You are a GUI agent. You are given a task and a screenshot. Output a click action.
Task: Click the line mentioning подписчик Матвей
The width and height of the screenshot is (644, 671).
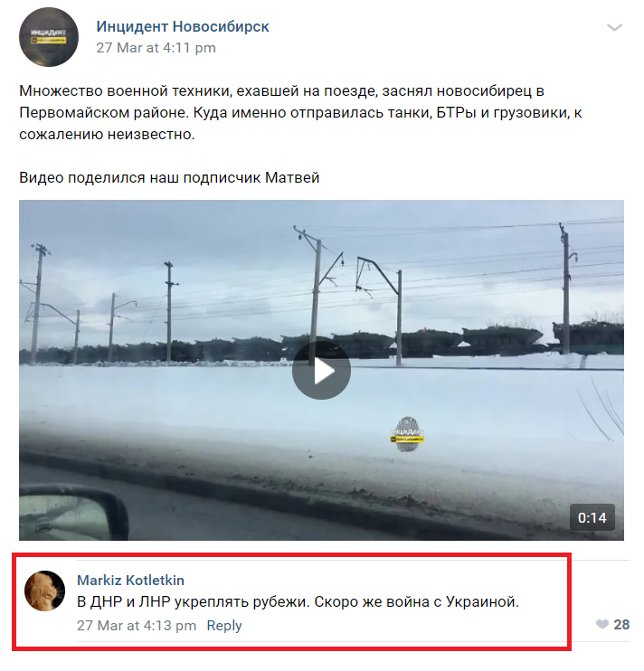point(169,177)
